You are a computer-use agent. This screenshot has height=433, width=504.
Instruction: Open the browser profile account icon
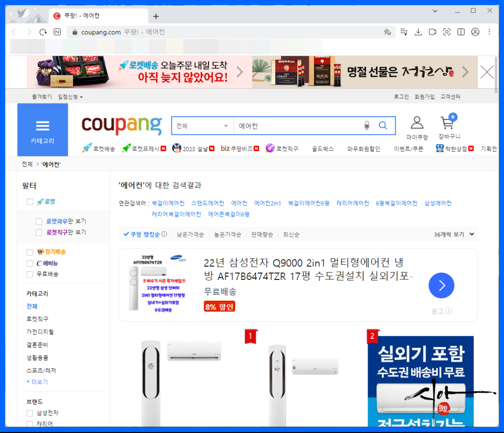(475, 32)
